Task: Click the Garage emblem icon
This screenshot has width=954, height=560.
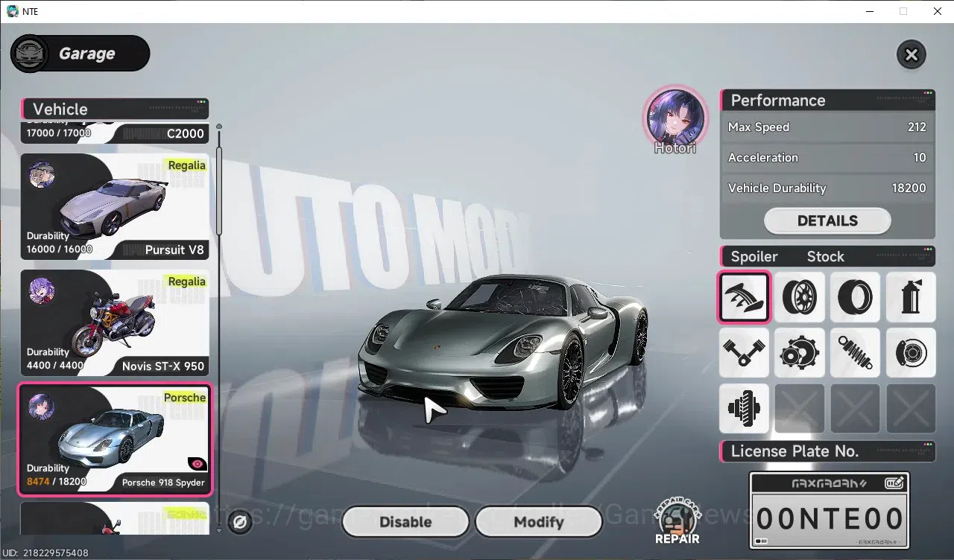Action: tap(31, 54)
